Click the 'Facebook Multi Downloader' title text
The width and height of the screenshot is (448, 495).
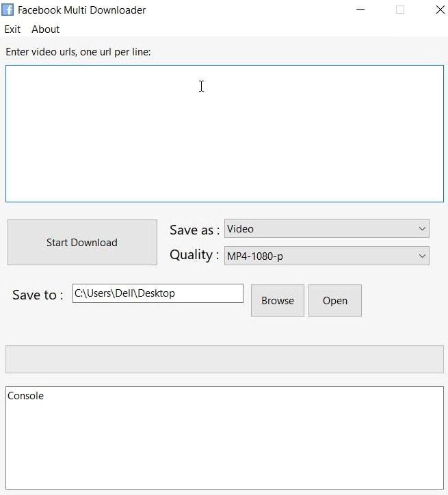click(81, 10)
